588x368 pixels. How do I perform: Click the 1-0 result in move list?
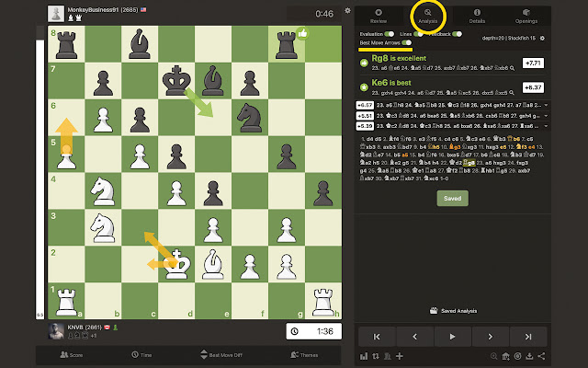[x=444, y=178]
